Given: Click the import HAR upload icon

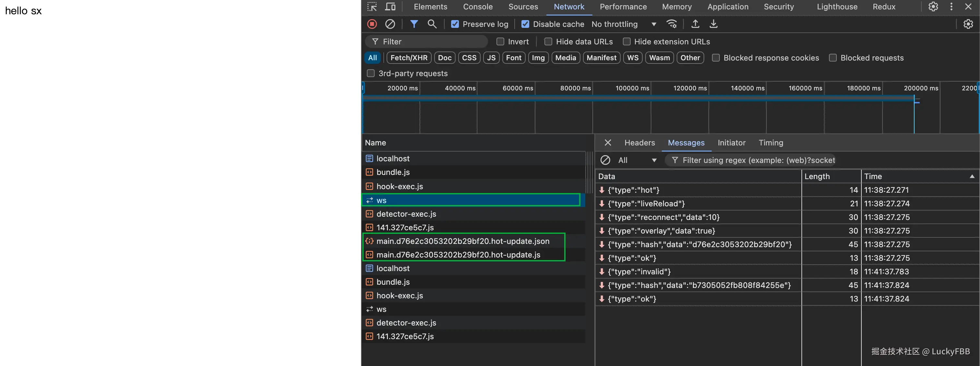Looking at the screenshot, I should coord(695,24).
